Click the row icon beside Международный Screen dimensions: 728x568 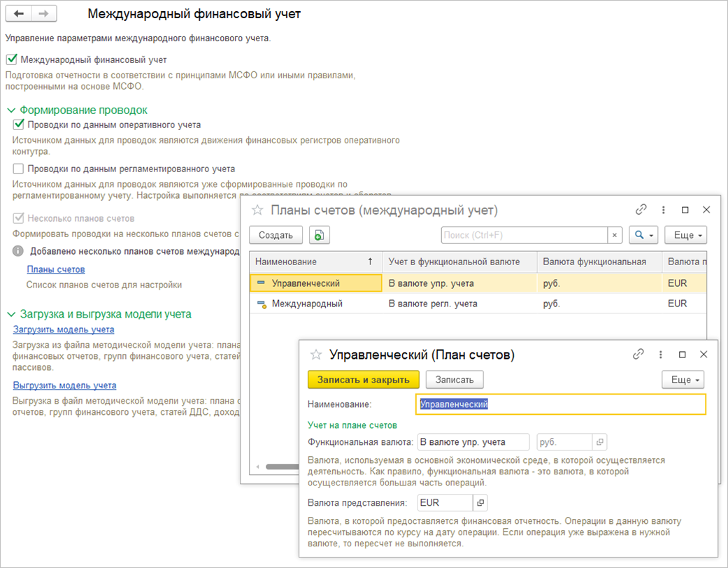click(262, 304)
